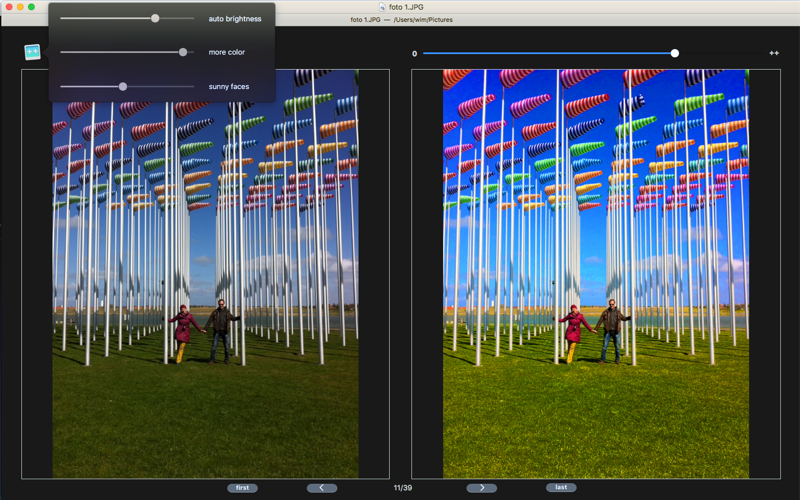Click the blue enhancement strength slider handle
Screen dimensions: 800x500
(674, 53)
